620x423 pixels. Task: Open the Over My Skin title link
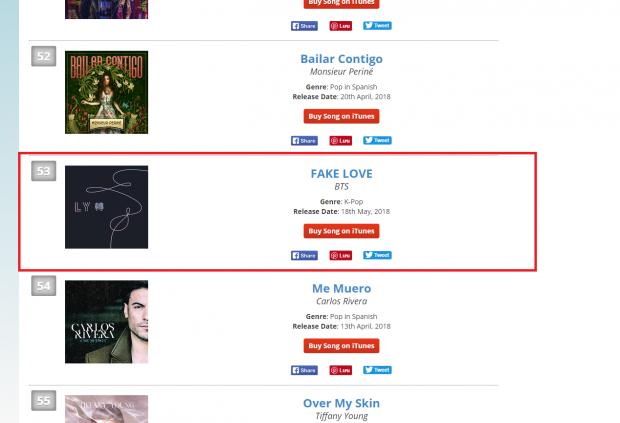click(x=341, y=403)
